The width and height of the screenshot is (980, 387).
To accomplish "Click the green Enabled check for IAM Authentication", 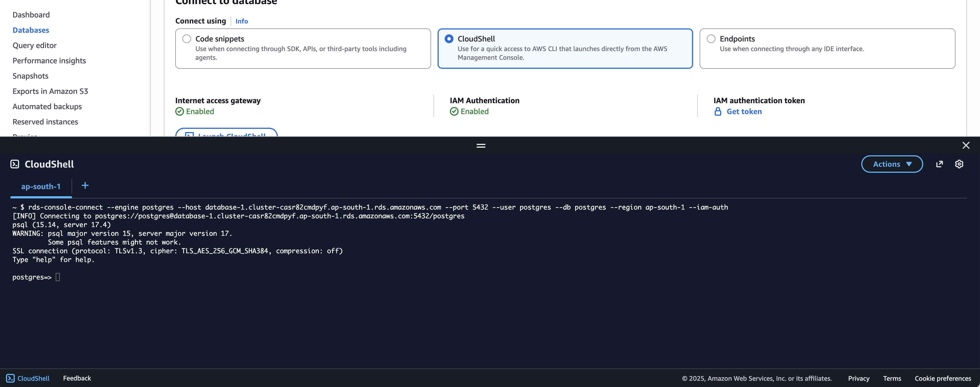I will pyautogui.click(x=454, y=111).
